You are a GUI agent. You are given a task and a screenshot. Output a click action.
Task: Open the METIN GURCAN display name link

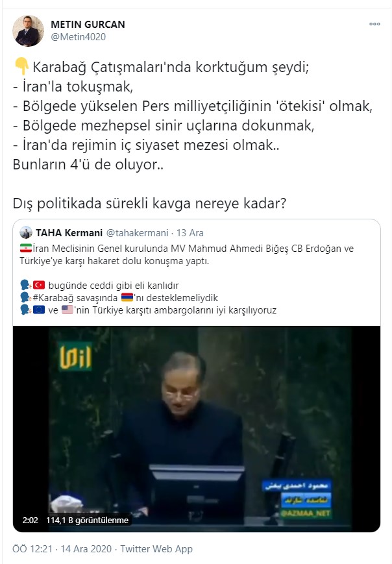88,25
